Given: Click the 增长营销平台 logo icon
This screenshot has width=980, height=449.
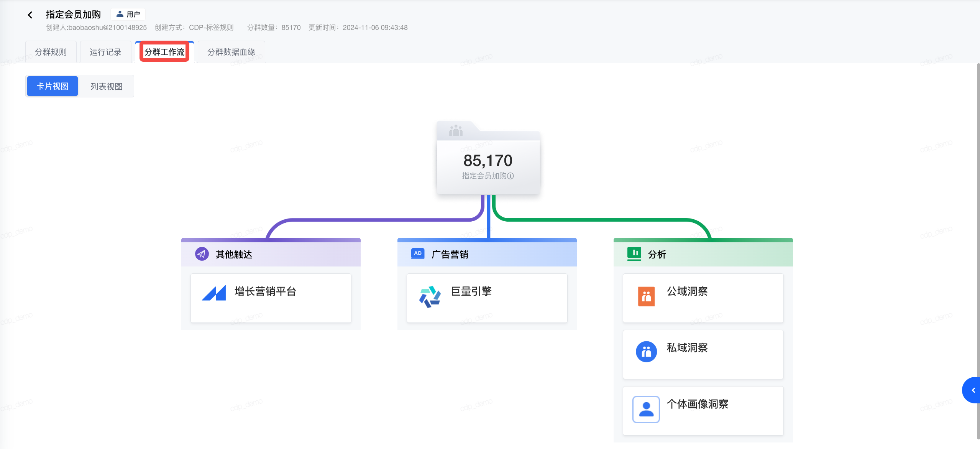Looking at the screenshot, I should pos(214,293).
